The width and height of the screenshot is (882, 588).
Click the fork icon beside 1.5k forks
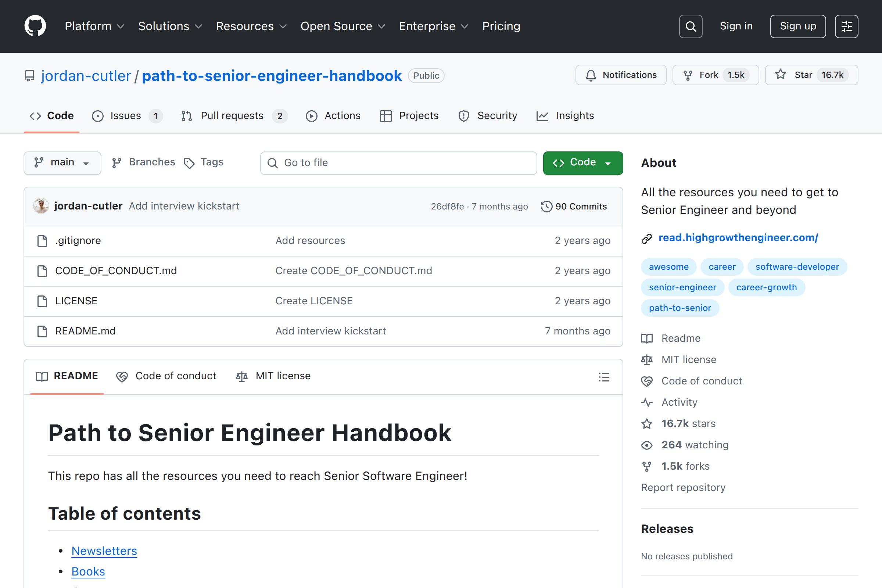[647, 466]
